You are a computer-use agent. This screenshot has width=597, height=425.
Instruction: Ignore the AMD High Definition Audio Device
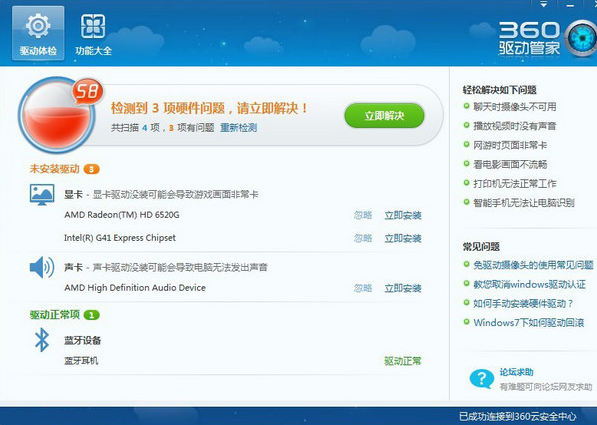coord(363,288)
